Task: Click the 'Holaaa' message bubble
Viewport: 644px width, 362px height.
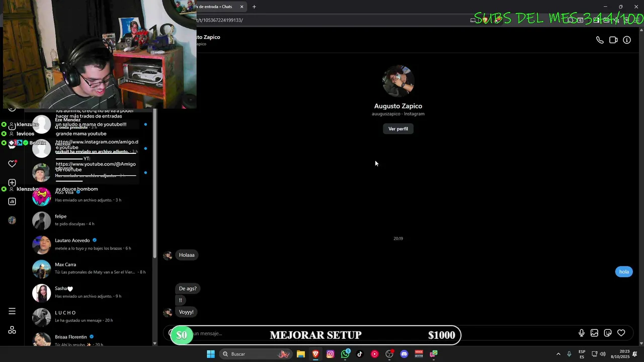Action: 187,255
